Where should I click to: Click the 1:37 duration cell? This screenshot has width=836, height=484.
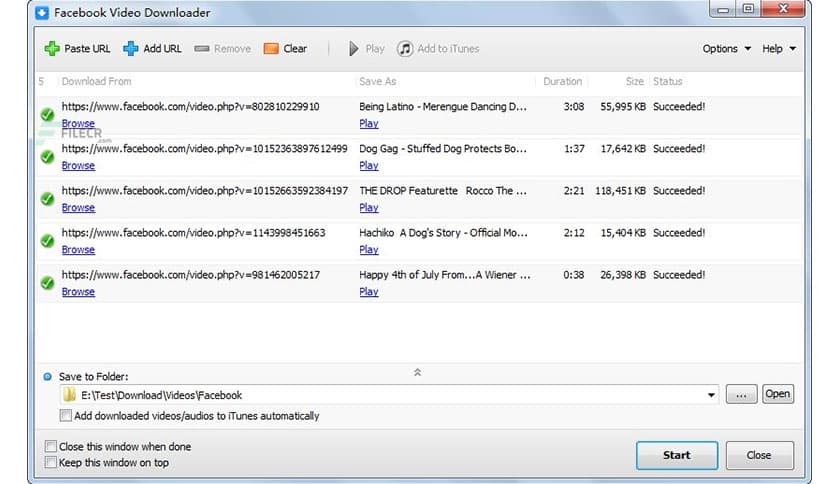[574, 149]
